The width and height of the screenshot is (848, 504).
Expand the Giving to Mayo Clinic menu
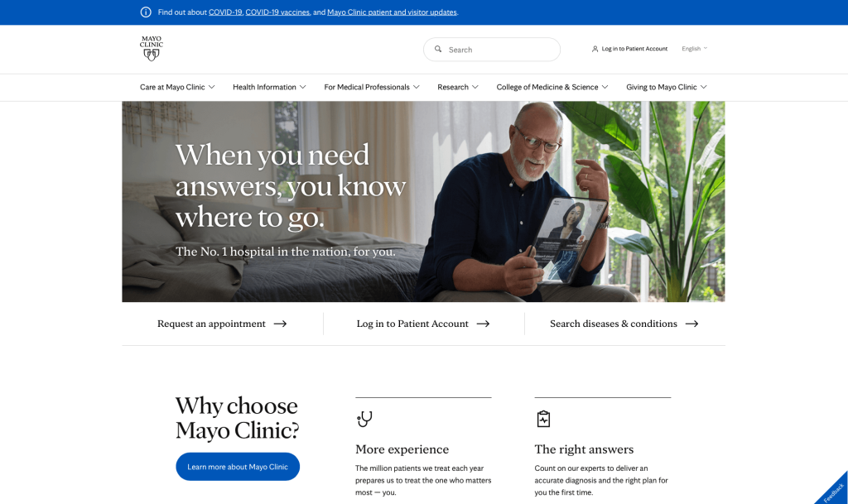[667, 87]
